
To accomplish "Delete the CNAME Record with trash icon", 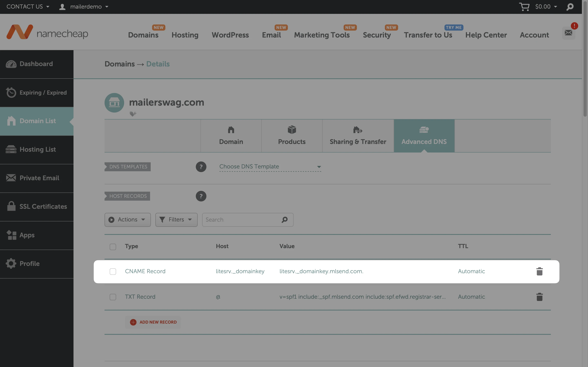I will coord(539,271).
